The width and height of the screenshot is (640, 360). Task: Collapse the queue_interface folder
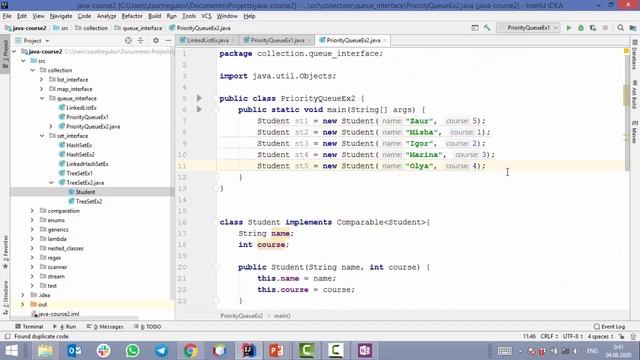(x=42, y=98)
